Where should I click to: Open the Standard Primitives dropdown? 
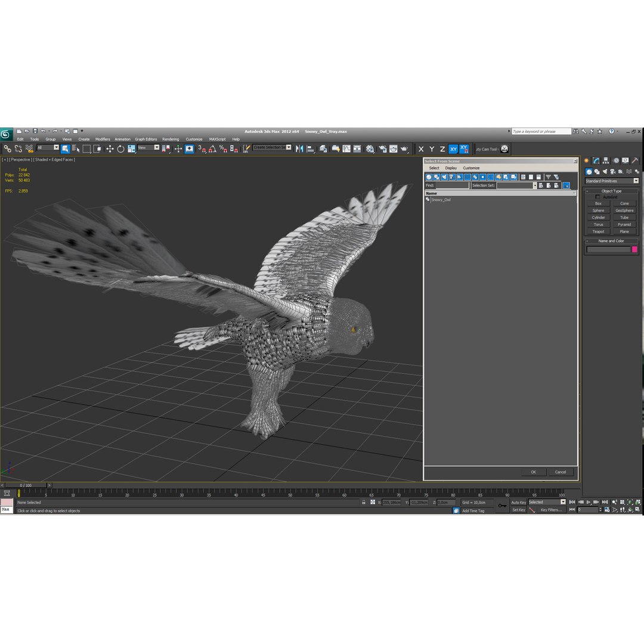pos(612,181)
